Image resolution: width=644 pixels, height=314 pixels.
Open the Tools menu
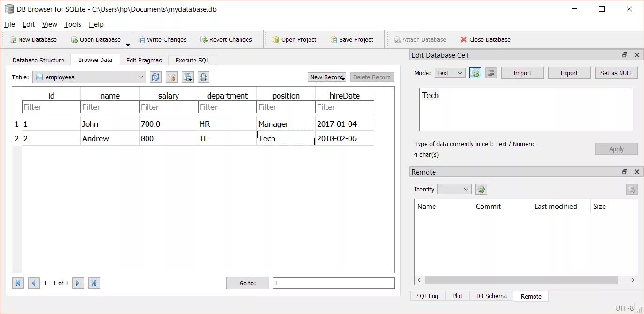[73, 24]
